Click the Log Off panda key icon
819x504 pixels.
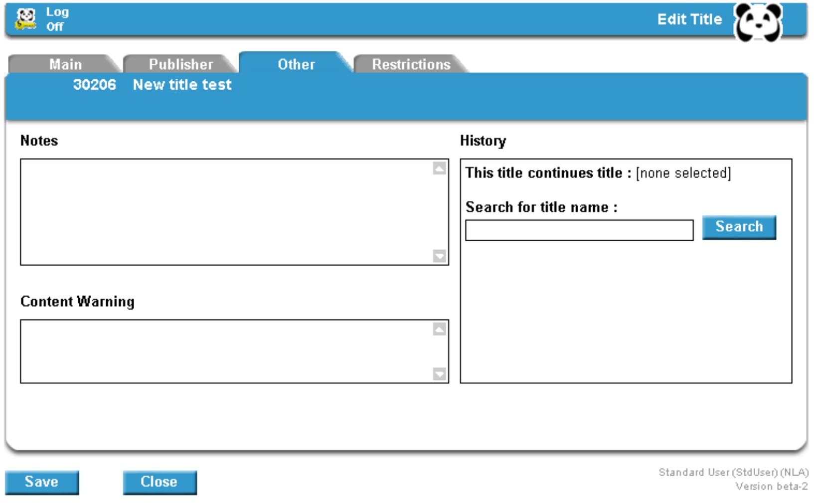point(25,19)
